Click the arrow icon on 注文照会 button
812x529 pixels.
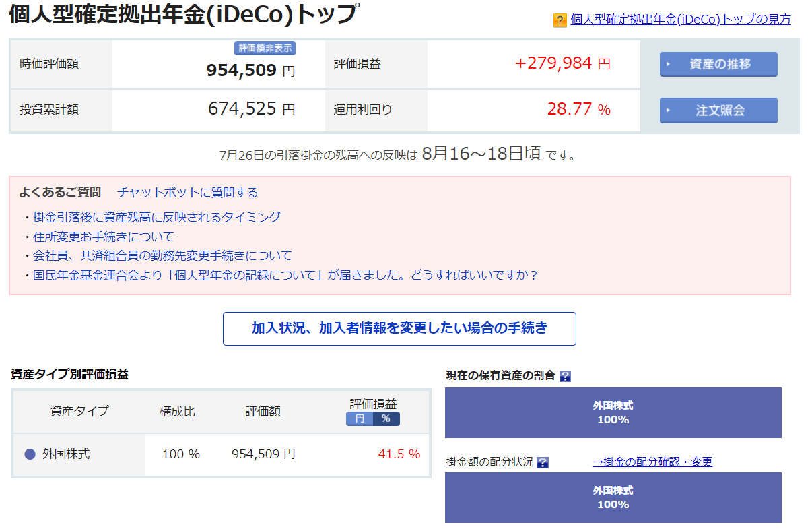point(669,110)
